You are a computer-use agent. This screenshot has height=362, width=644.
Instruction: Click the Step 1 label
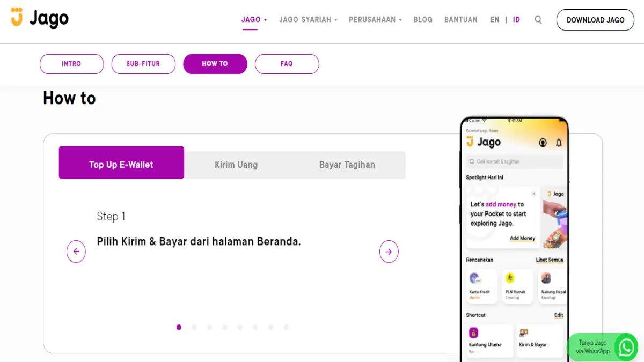coord(111,216)
